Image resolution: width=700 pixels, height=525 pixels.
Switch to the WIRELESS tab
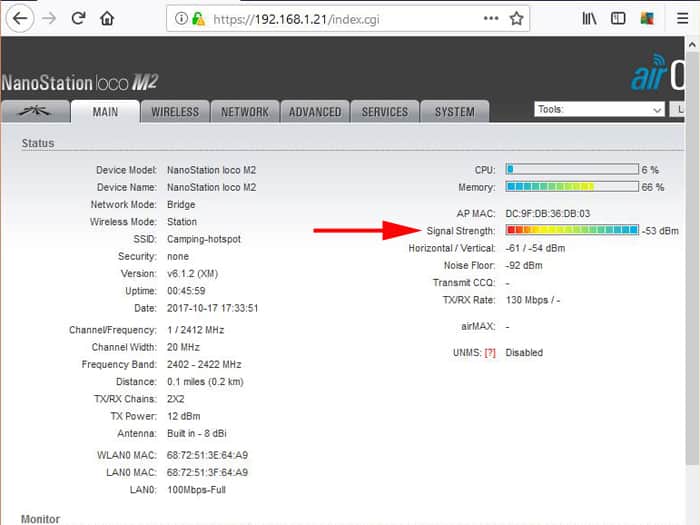click(x=175, y=112)
